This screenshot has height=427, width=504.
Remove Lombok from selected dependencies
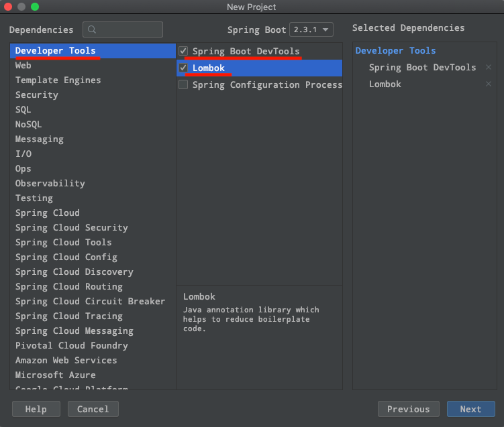tap(489, 84)
